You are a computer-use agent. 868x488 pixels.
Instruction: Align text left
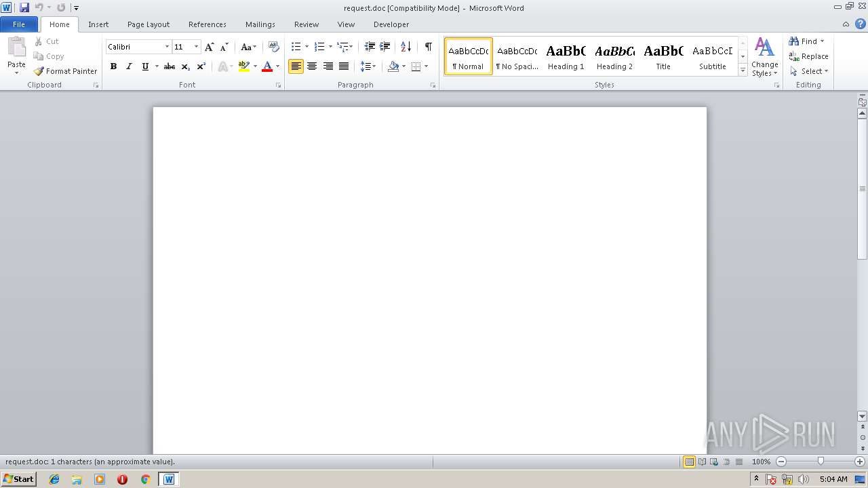[x=296, y=66]
